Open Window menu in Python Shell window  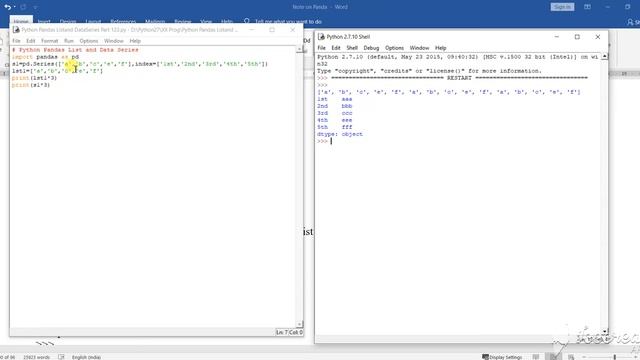pos(419,48)
